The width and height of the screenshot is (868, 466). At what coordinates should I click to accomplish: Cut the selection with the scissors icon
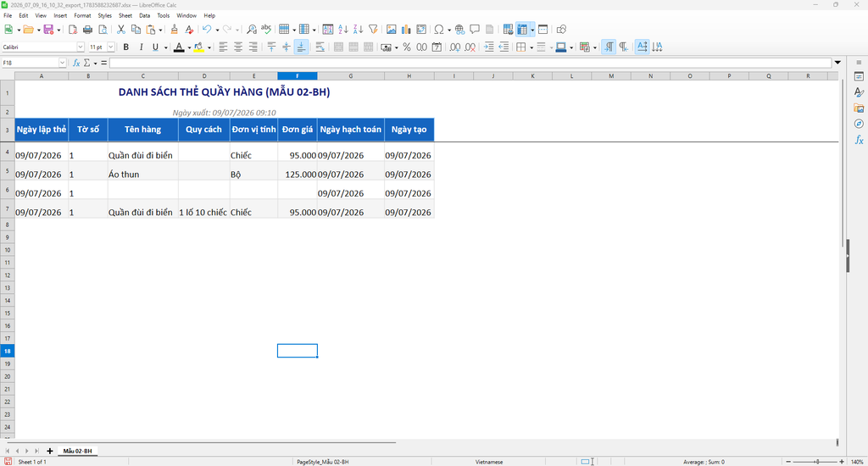coord(120,30)
